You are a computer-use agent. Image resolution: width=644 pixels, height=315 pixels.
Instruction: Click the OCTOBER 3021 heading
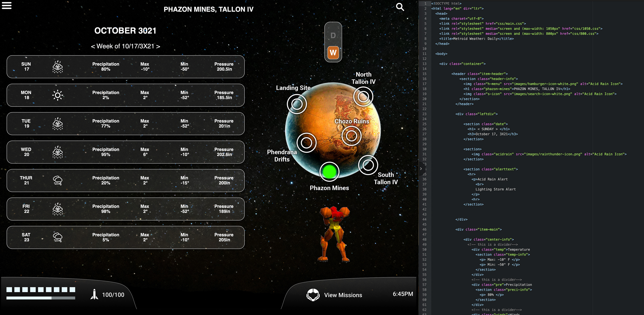tap(125, 31)
